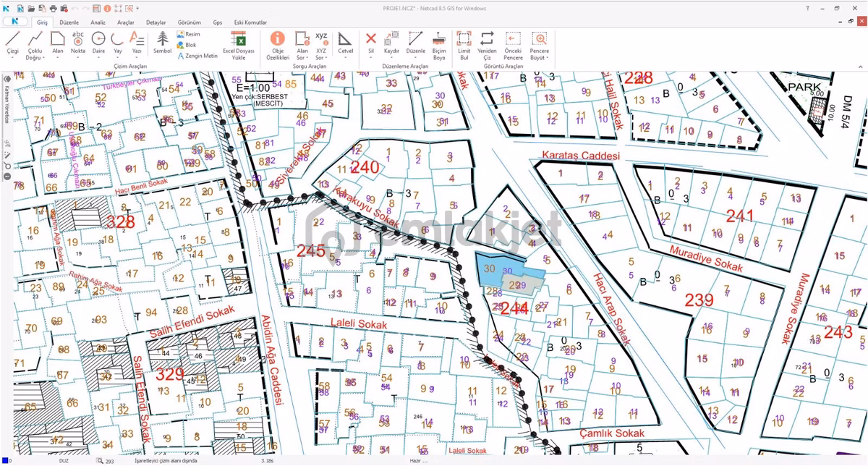Image resolution: width=868 pixels, height=466 pixels.
Task: Switch to the Görünüm tab
Action: pos(190,22)
